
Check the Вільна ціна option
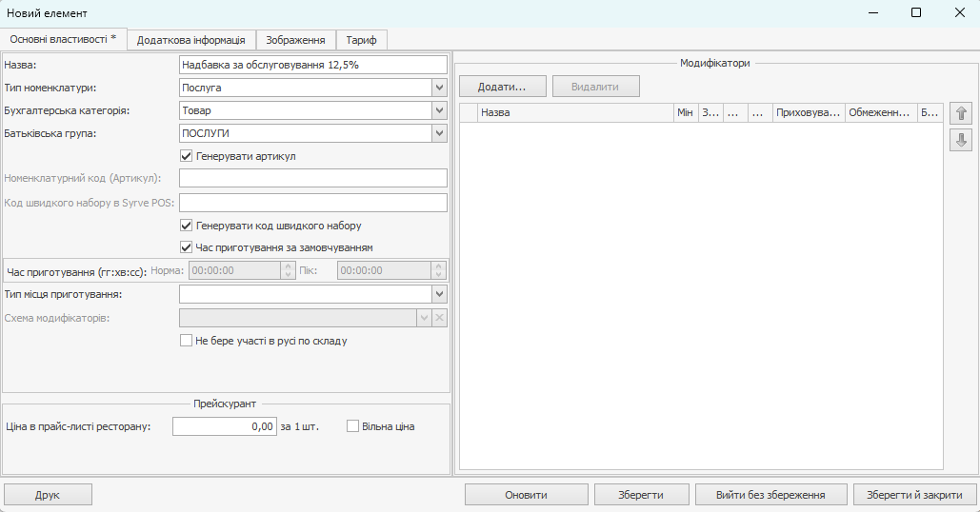pyautogui.click(x=353, y=426)
